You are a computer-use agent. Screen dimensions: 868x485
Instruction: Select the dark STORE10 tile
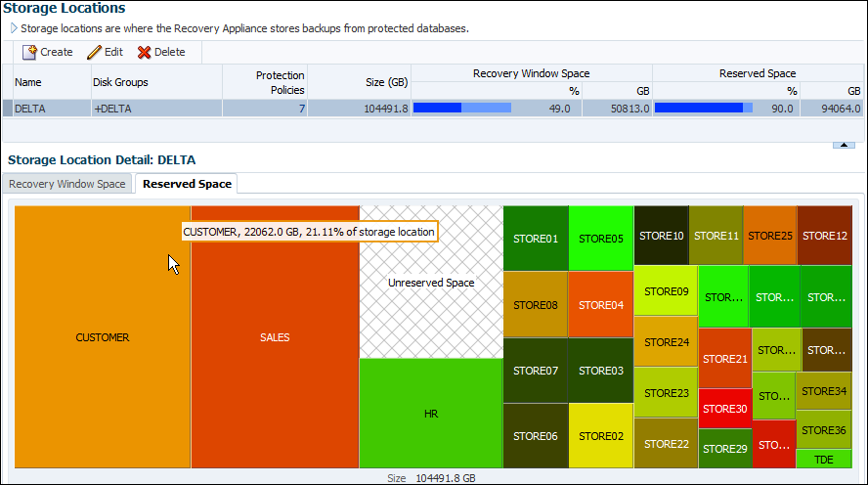click(x=662, y=236)
